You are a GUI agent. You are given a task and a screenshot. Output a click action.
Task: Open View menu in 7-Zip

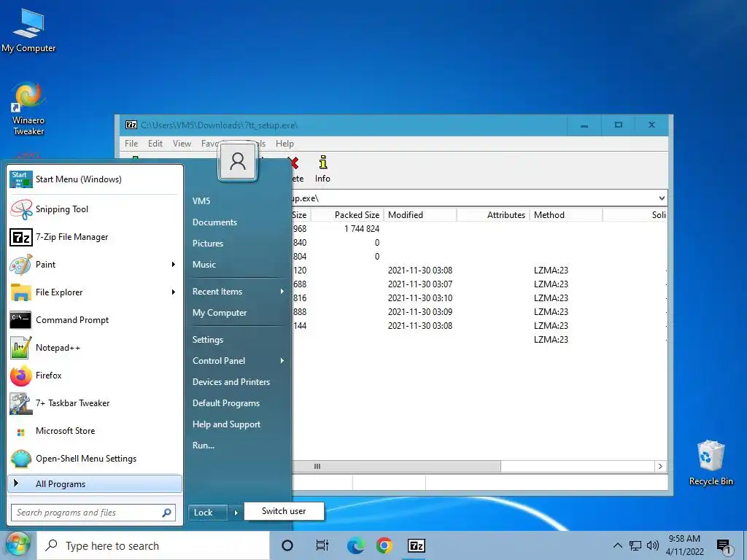click(x=182, y=144)
